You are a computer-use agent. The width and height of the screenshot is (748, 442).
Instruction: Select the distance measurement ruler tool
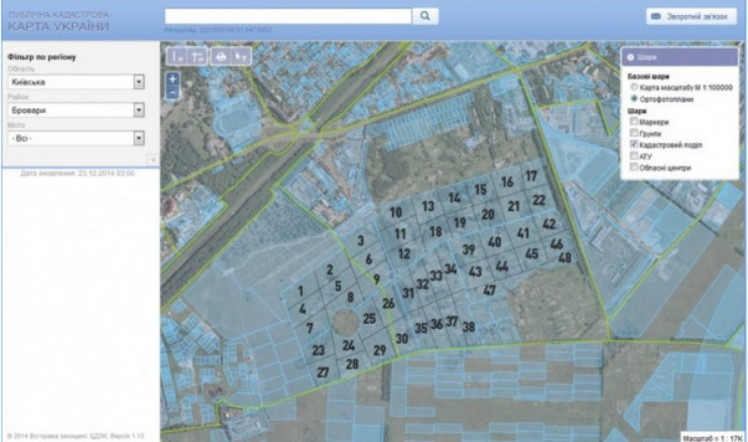(176, 56)
